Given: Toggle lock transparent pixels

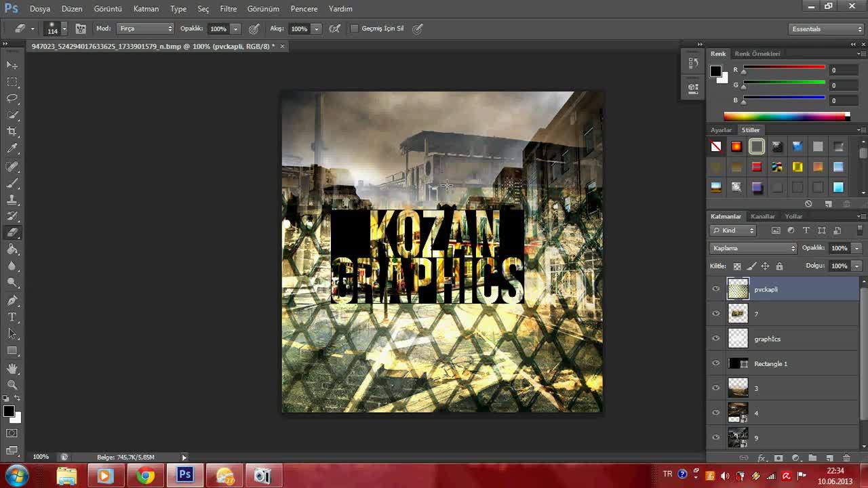Looking at the screenshot, I should click(x=737, y=266).
